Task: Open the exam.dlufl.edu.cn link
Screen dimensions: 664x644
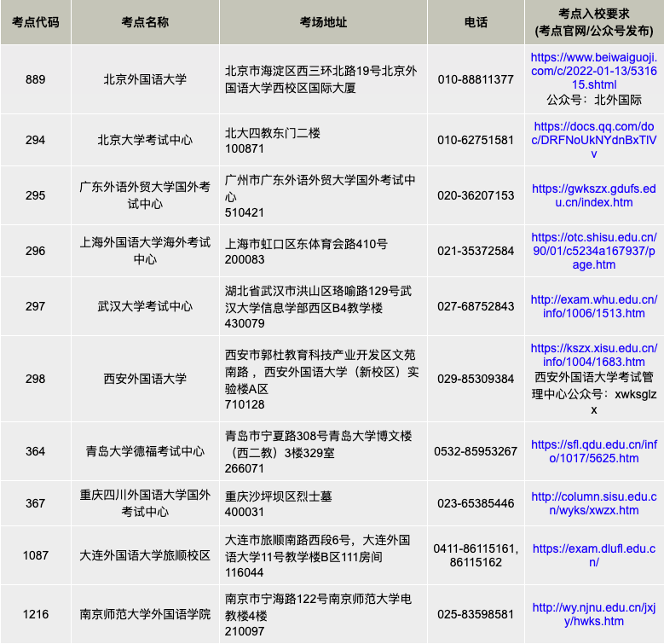Action: (594, 555)
